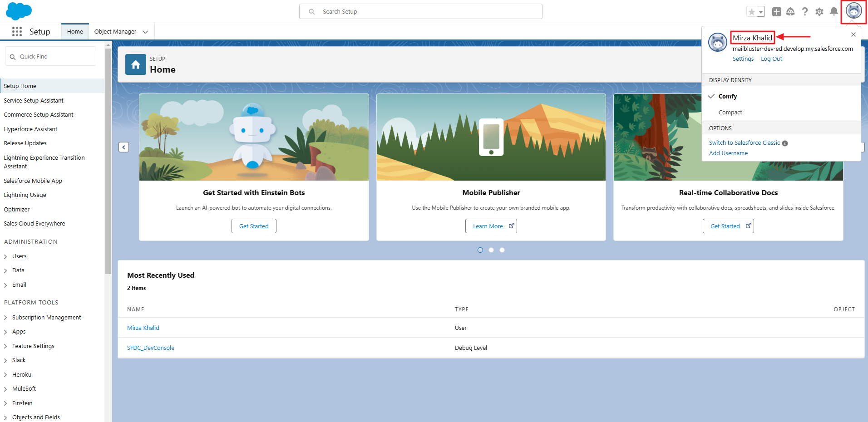Open the Help question mark icon
Viewport: 868px width, 422px height.
804,12
